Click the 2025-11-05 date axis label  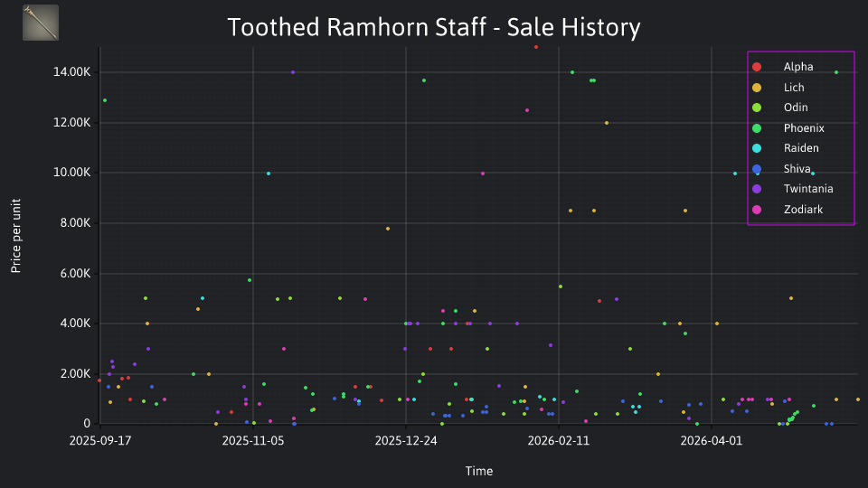coord(253,440)
